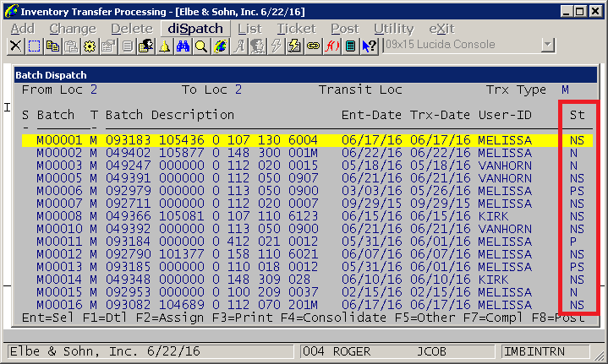Click the red f() function icon
Image resolution: width=608 pixels, height=364 pixels.
pyautogui.click(x=332, y=46)
